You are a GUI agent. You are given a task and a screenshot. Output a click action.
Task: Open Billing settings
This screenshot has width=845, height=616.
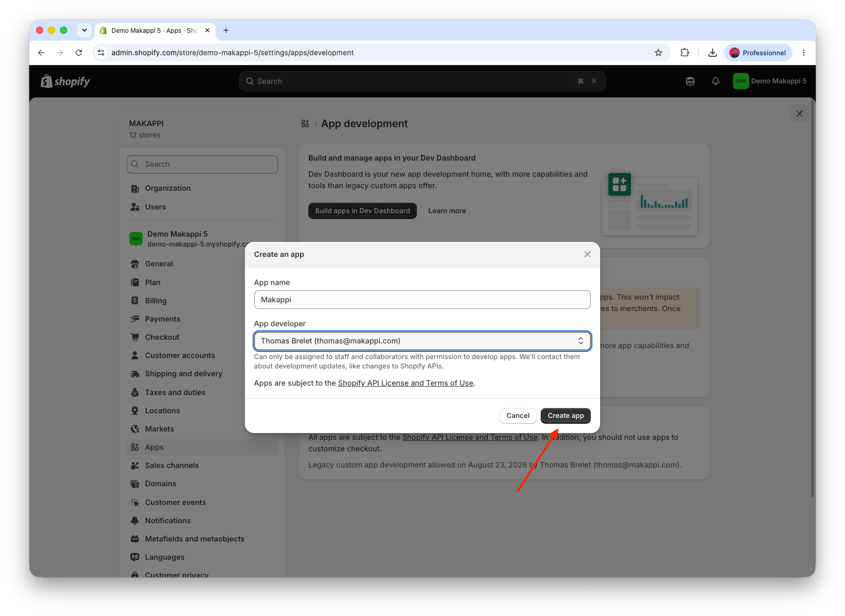pyautogui.click(x=202, y=301)
